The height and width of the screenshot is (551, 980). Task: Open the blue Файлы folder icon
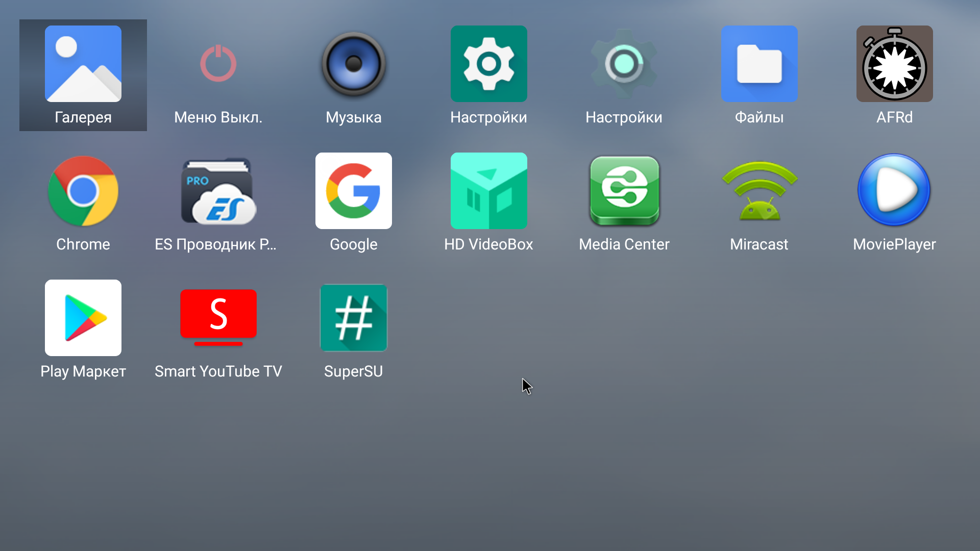[x=759, y=64]
